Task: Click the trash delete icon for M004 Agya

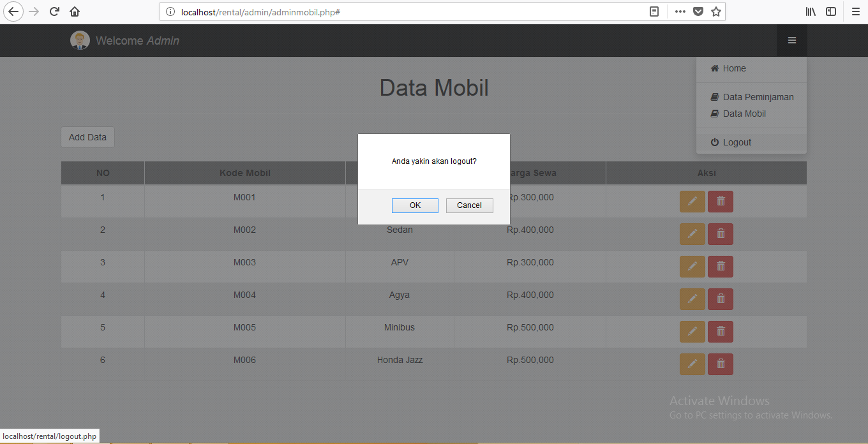Action: coord(720,299)
